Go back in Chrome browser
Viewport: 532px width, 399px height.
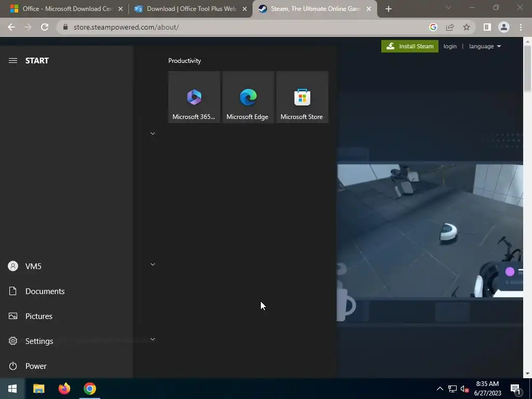[11, 27]
